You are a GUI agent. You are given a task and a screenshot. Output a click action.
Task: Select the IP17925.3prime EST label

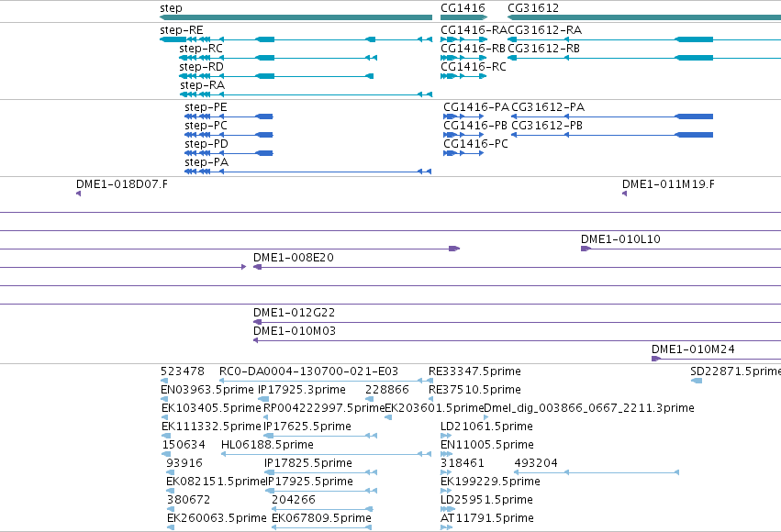coord(302,390)
